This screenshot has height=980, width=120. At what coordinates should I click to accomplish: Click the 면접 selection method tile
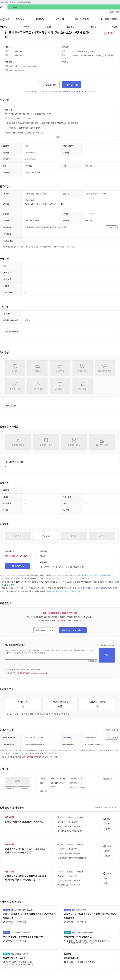coord(46,536)
